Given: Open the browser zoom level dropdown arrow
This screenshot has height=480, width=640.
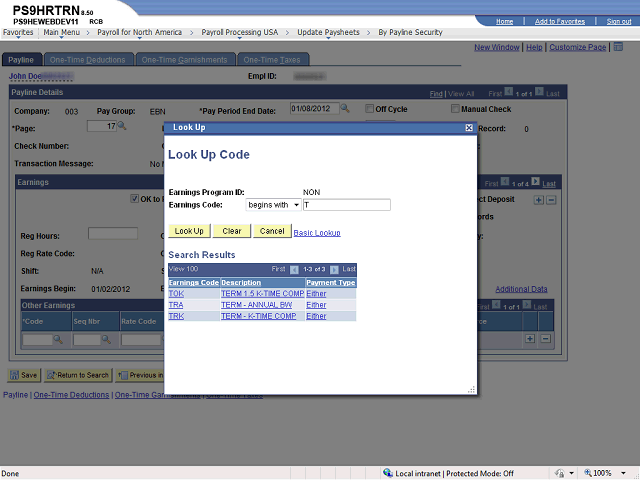Looking at the screenshot, I should click(x=623, y=473).
